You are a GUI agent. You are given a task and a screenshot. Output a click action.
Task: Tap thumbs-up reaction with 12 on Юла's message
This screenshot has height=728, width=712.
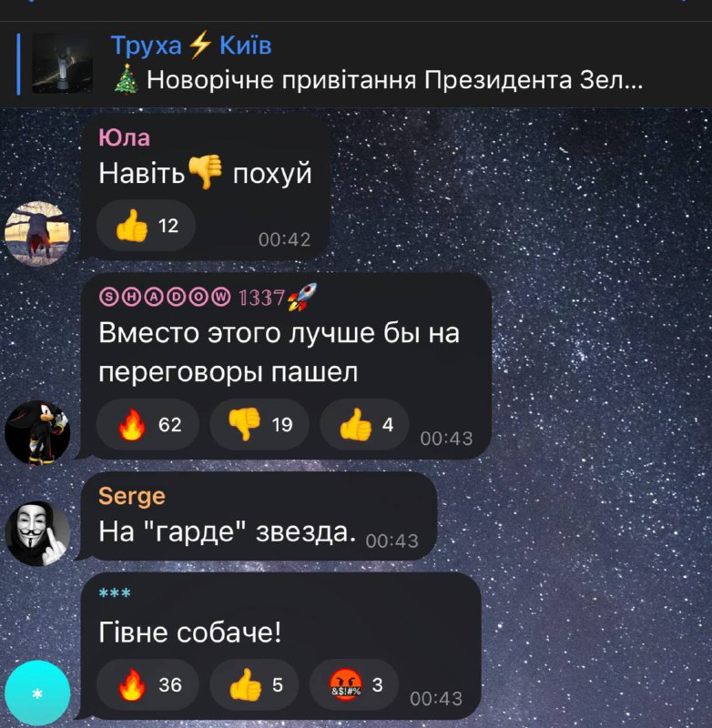[x=146, y=226]
